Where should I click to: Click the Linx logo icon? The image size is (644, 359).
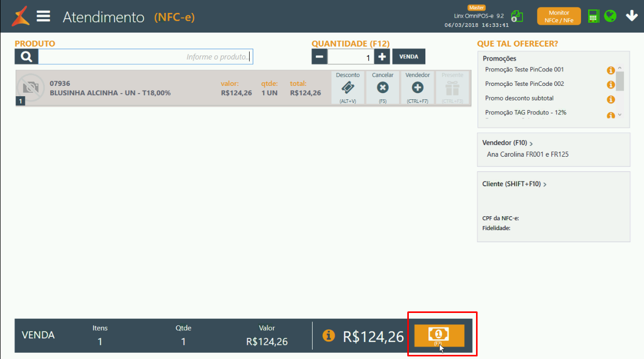(21, 16)
